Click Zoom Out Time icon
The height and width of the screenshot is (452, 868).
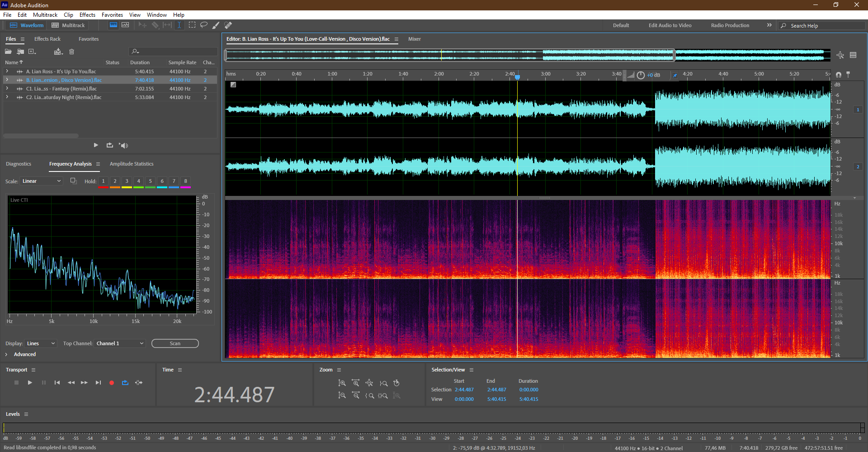[356, 395]
